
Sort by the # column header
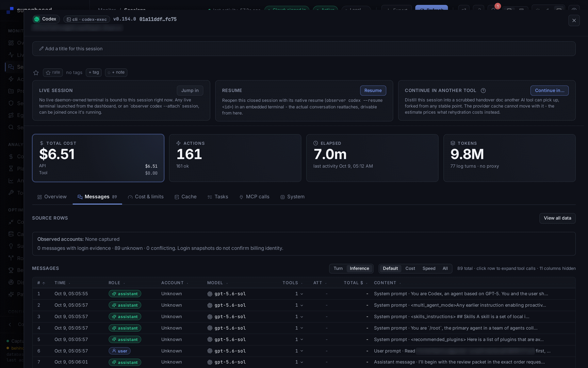41,283
